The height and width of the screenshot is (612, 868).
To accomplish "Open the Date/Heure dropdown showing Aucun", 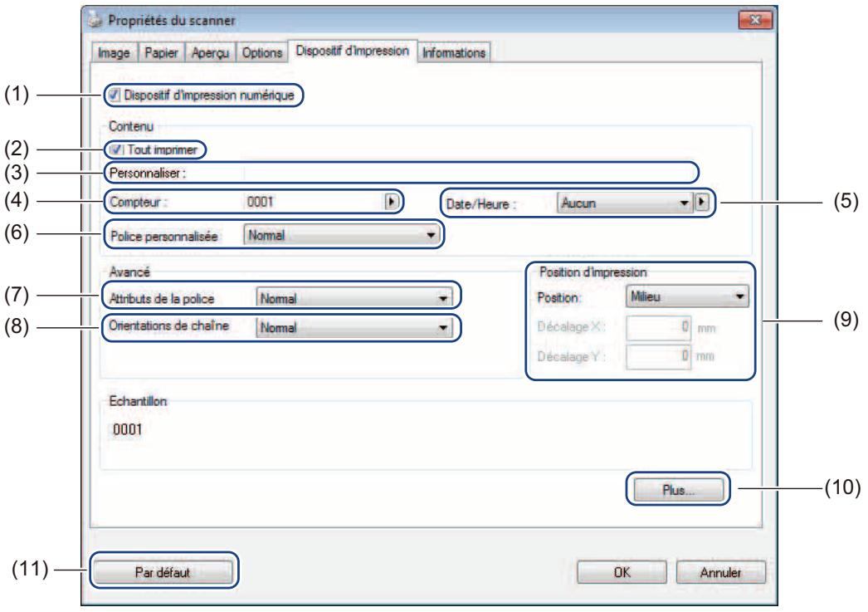I will click(624, 203).
